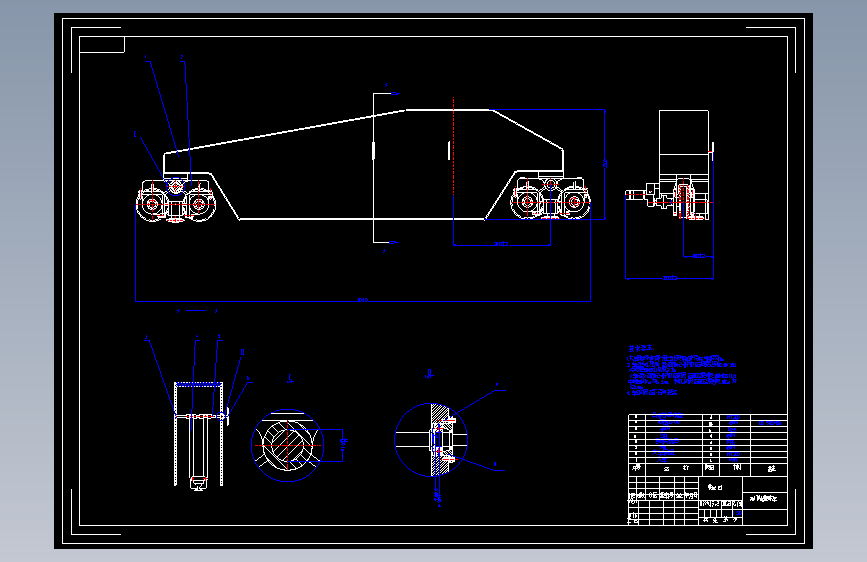The width and height of the screenshot is (867, 562).
Task: Select the tall column section view
Action: 199,435
